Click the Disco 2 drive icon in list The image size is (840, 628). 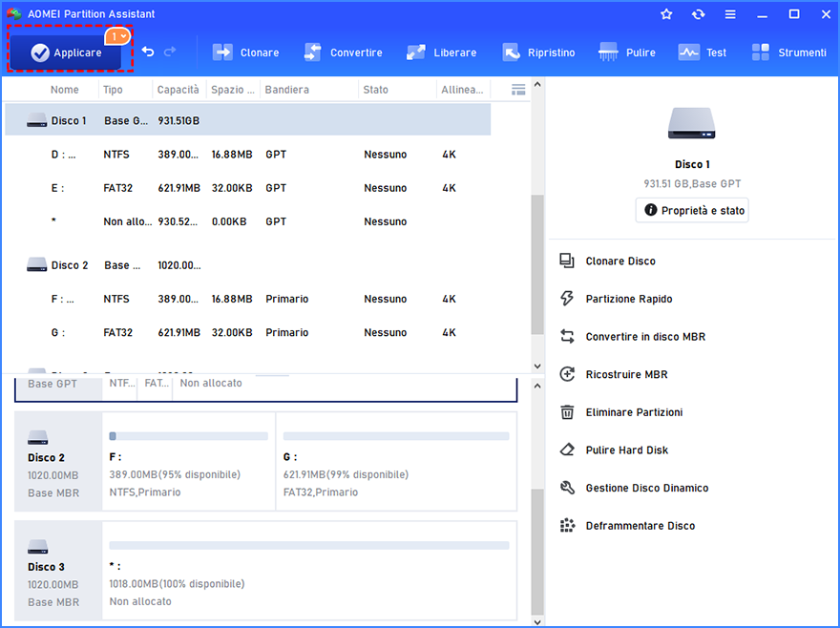[36, 264]
